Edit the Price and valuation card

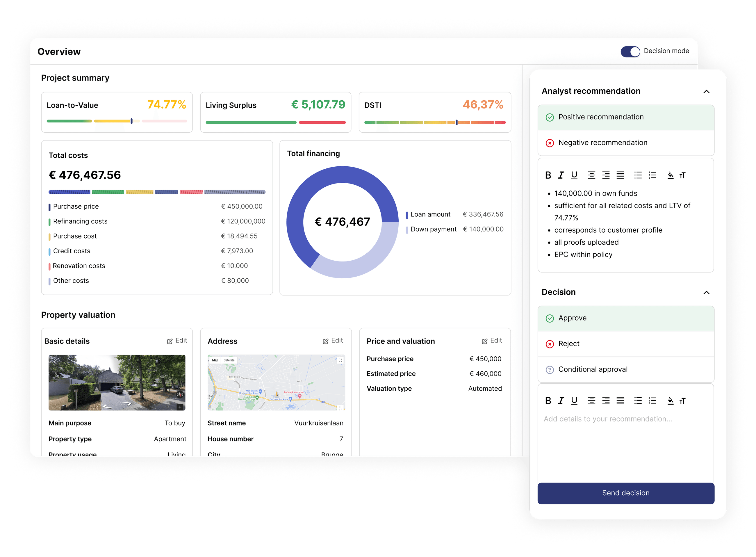click(x=491, y=341)
